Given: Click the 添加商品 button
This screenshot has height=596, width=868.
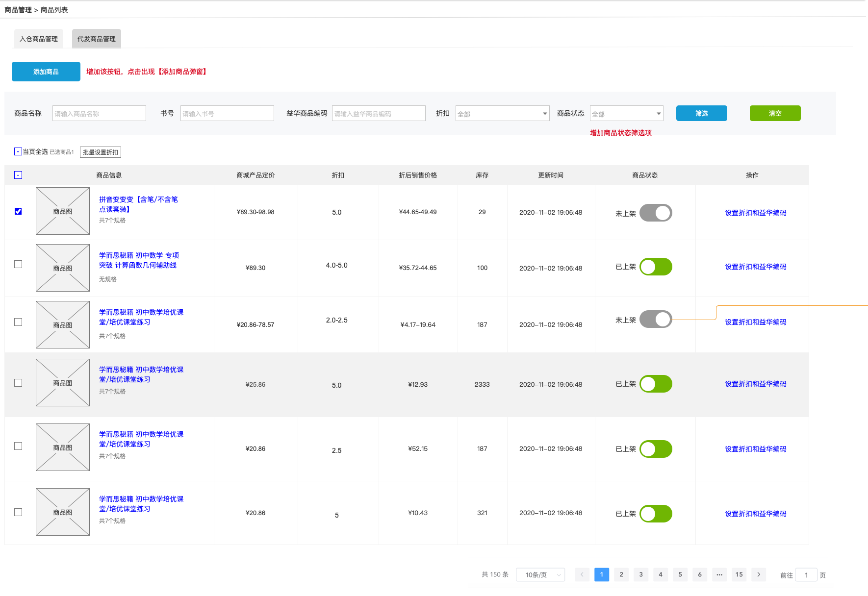Looking at the screenshot, I should pos(46,72).
